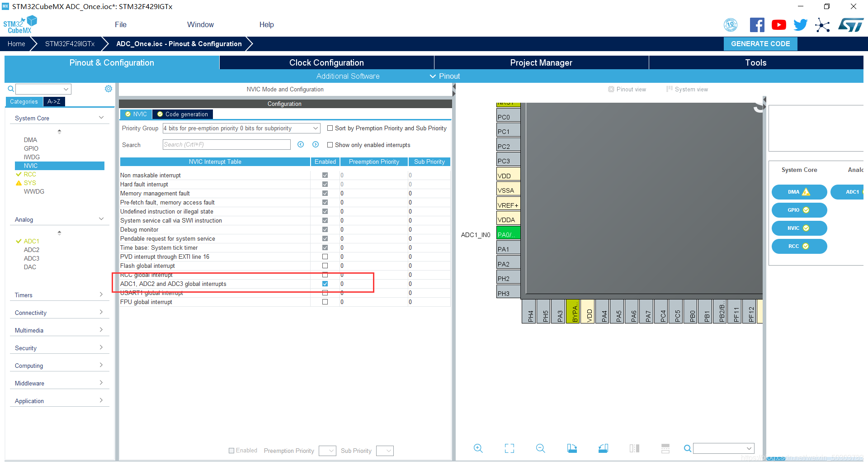Open the Priority Group dropdown
868x466 pixels.
(241, 128)
